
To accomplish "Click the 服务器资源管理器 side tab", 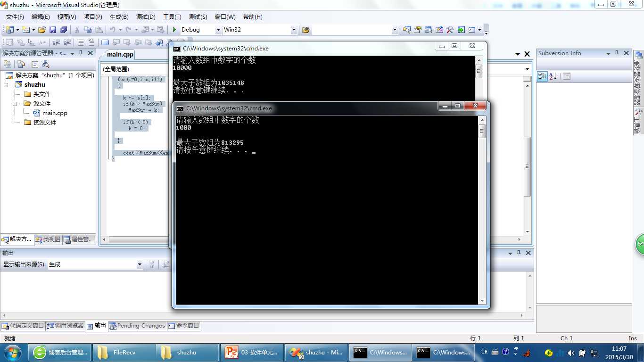I will [637, 78].
